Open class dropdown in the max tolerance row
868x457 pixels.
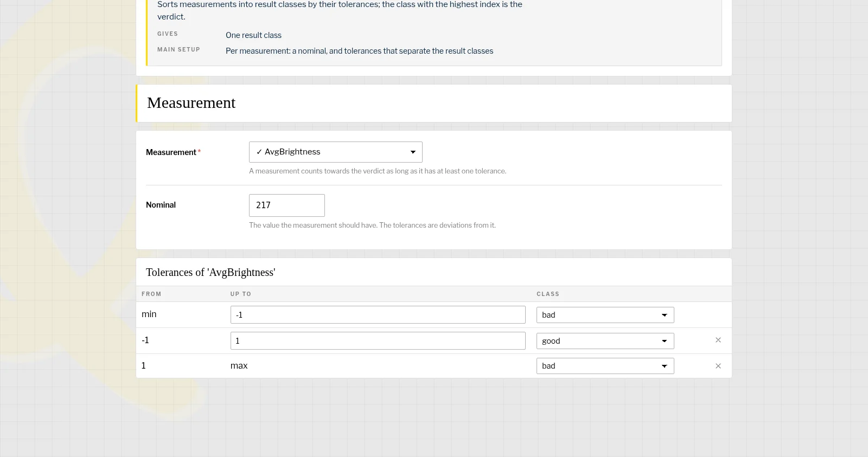coord(605,366)
